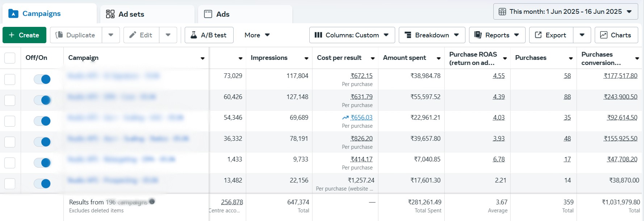The width and height of the screenshot is (644, 221).
Task: Click the info icon beside results summary
Action: point(152,201)
